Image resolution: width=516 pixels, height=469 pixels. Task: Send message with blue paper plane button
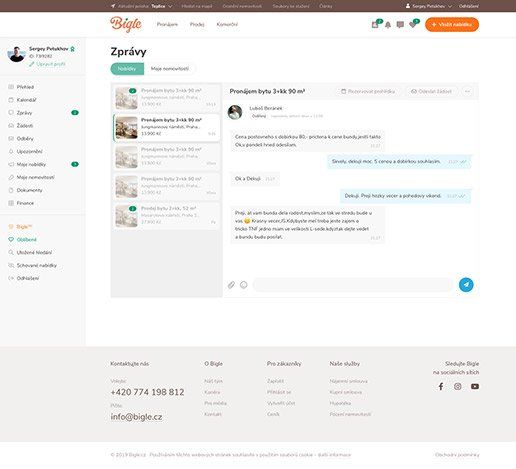tap(466, 285)
